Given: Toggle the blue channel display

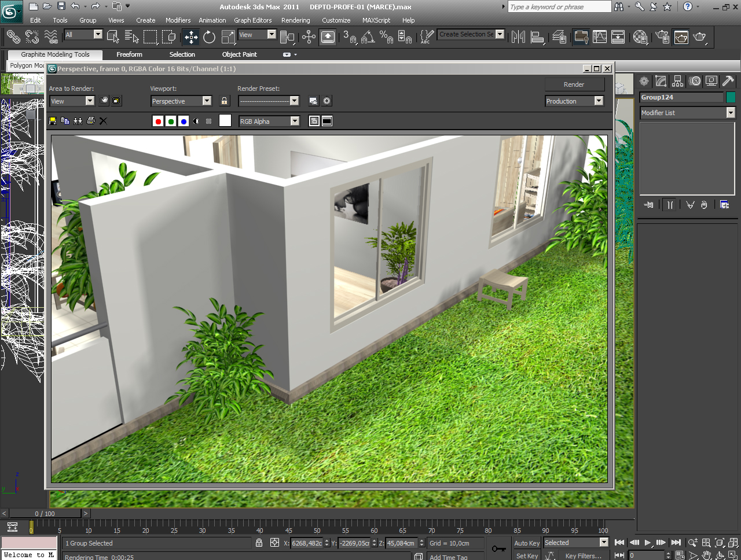Looking at the screenshot, I should pyautogui.click(x=184, y=121).
